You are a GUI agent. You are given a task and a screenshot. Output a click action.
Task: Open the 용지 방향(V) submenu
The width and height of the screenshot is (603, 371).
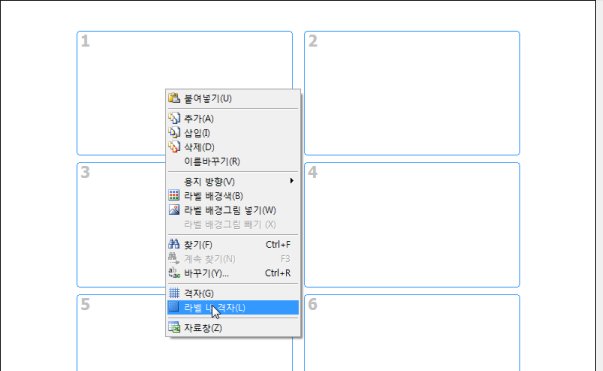click(233, 181)
